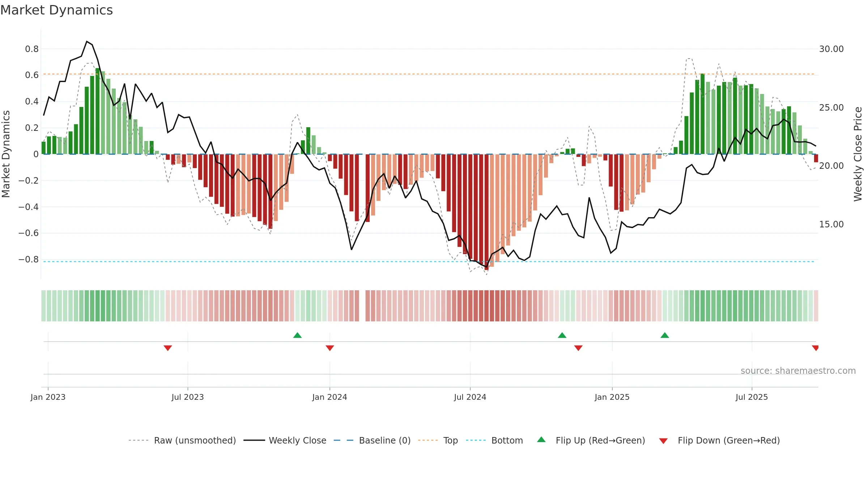This screenshot has height=488, width=868.
Task: Click the Flip Down marker near June 2023
Action: (x=168, y=348)
